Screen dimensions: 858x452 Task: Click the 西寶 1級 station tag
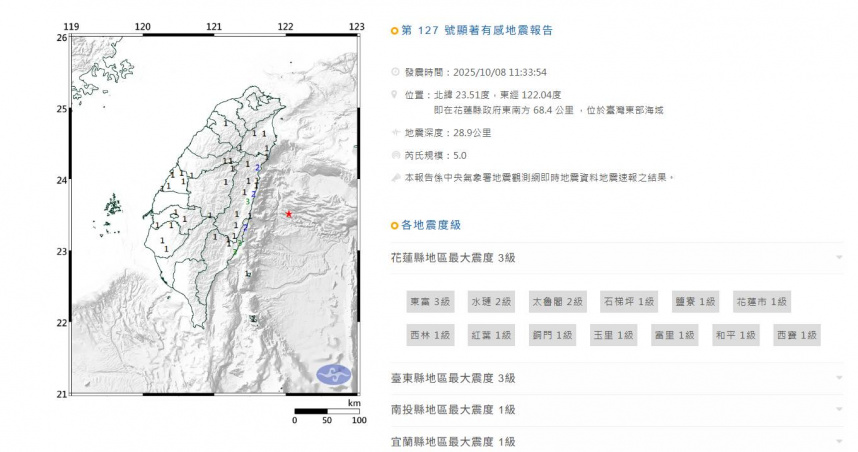tap(796, 335)
